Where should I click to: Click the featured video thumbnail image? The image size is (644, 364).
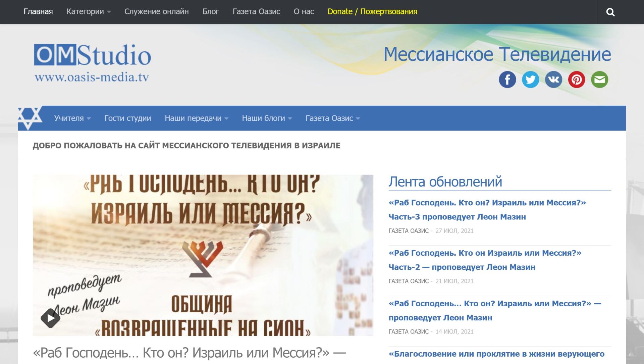pos(203,255)
